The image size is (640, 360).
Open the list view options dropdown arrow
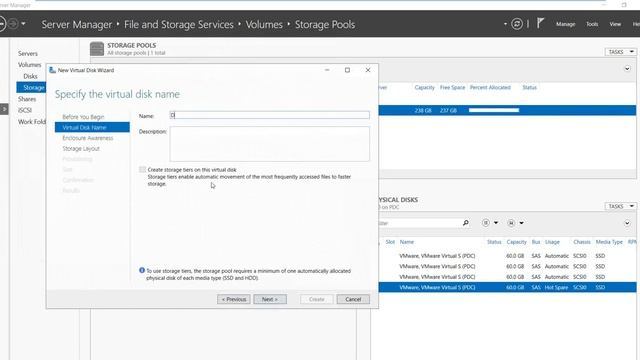(496, 223)
